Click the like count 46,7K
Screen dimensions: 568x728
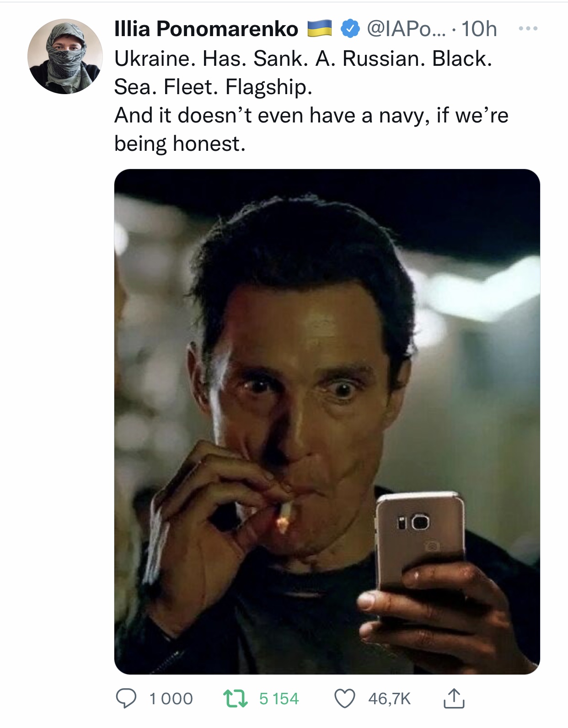point(389,699)
